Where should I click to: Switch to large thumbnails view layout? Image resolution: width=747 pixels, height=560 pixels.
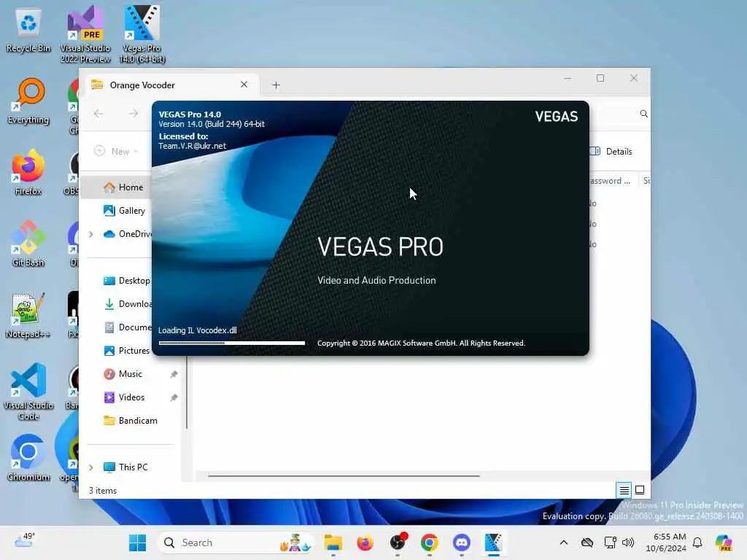(x=640, y=490)
